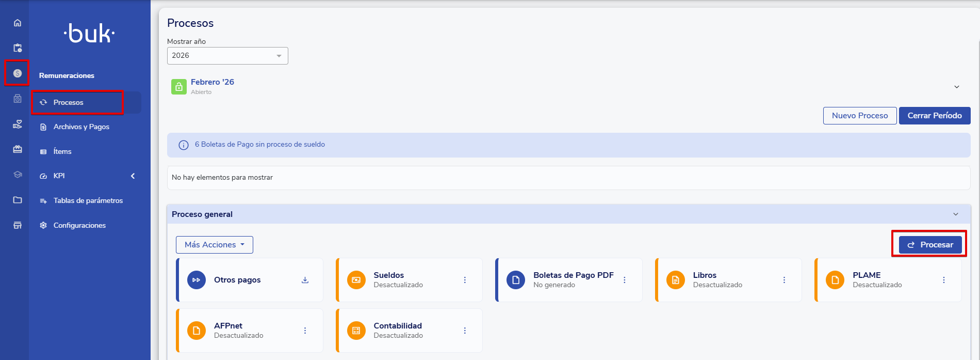Screen dimensions: 980x360
Task: Click the Cerrar Período button
Action: click(x=935, y=116)
